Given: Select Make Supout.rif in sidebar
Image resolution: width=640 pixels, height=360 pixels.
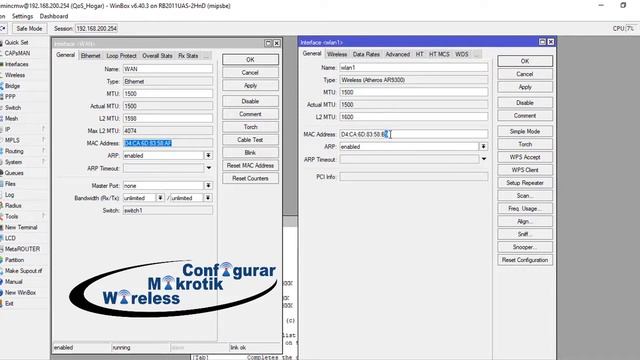Looking at the screenshot, I should click(23, 271).
